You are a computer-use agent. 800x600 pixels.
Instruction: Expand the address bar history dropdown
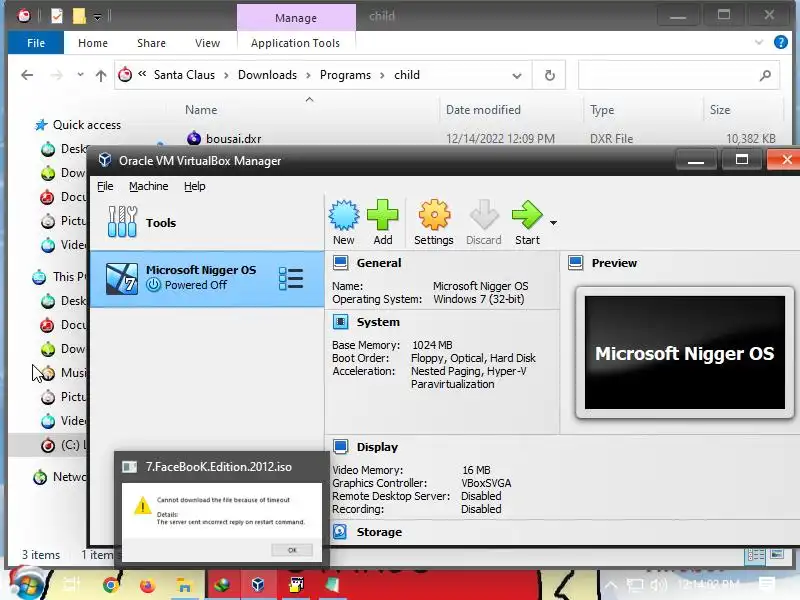tap(517, 76)
